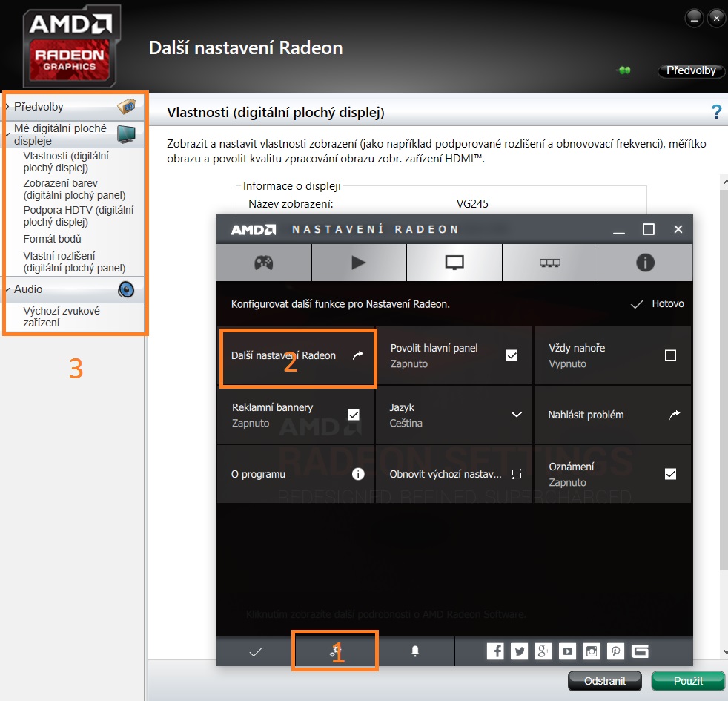Click the AMD Radeon Graphics logo

[x=71, y=47]
